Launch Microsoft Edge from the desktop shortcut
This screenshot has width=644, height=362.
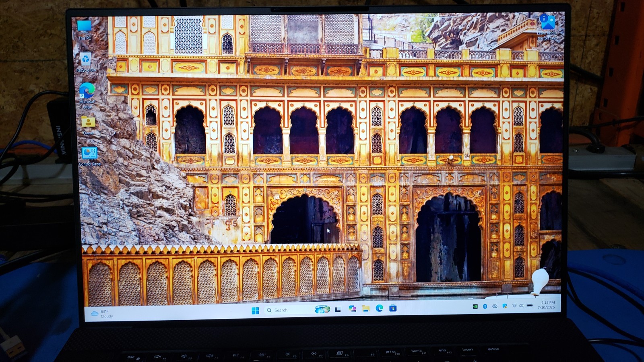pyautogui.click(x=87, y=96)
